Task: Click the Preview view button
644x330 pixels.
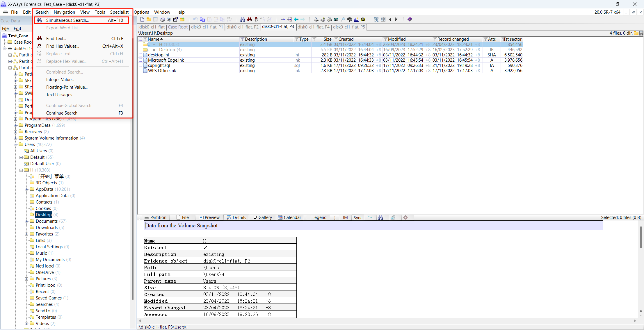Action: click(209, 217)
